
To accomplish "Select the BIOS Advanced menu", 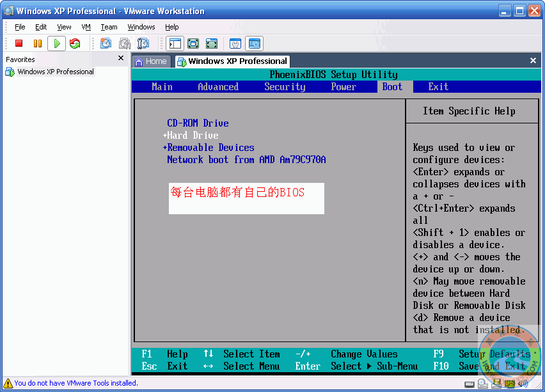I will tap(218, 87).
